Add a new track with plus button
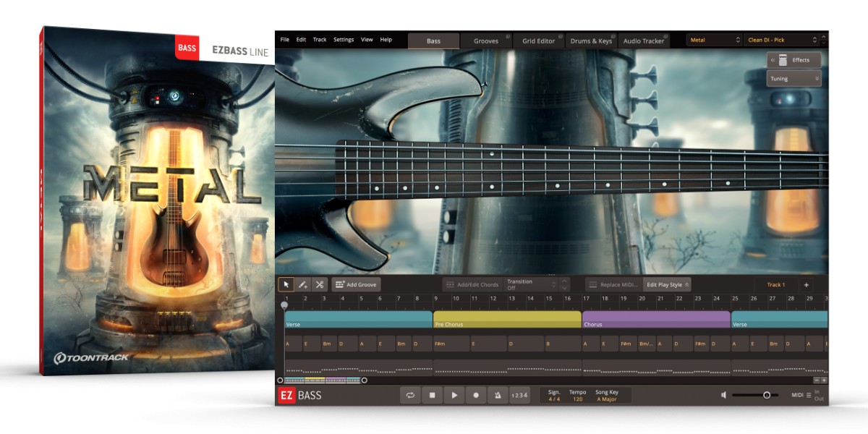 pos(807,285)
